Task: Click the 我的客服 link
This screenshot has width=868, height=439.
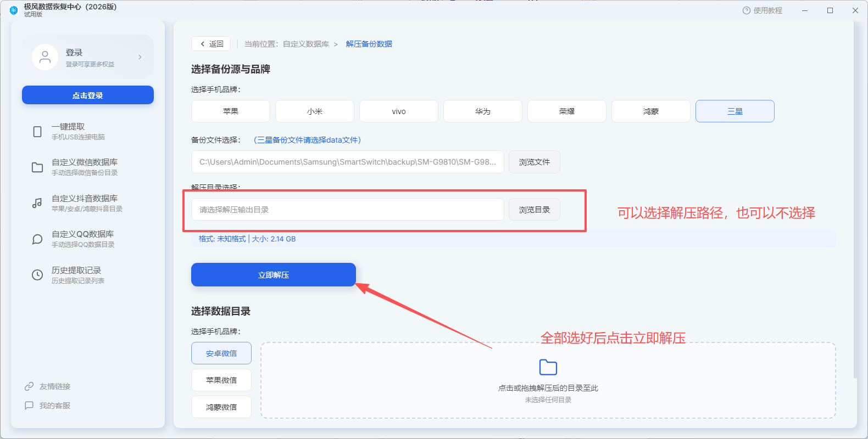Action: point(55,406)
